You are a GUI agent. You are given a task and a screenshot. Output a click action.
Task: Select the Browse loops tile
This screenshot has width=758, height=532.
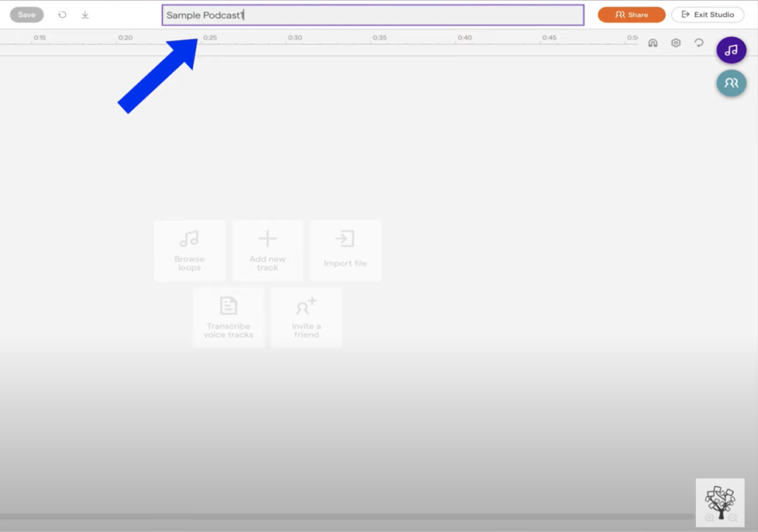189,251
